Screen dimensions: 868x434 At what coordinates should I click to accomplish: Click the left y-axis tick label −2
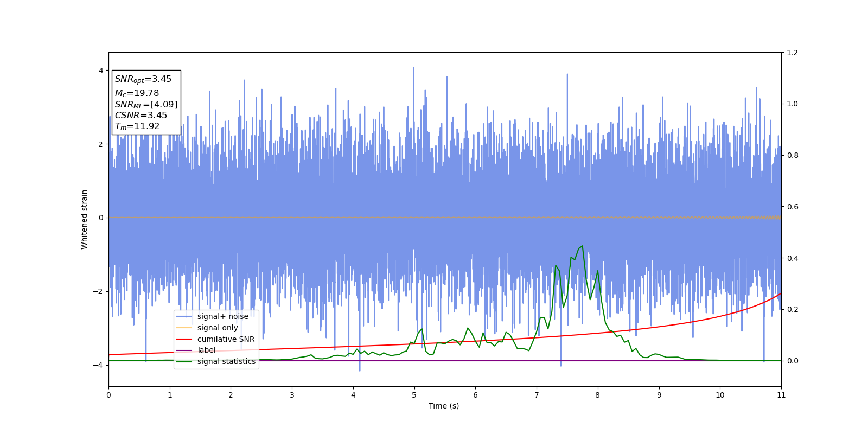point(98,291)
